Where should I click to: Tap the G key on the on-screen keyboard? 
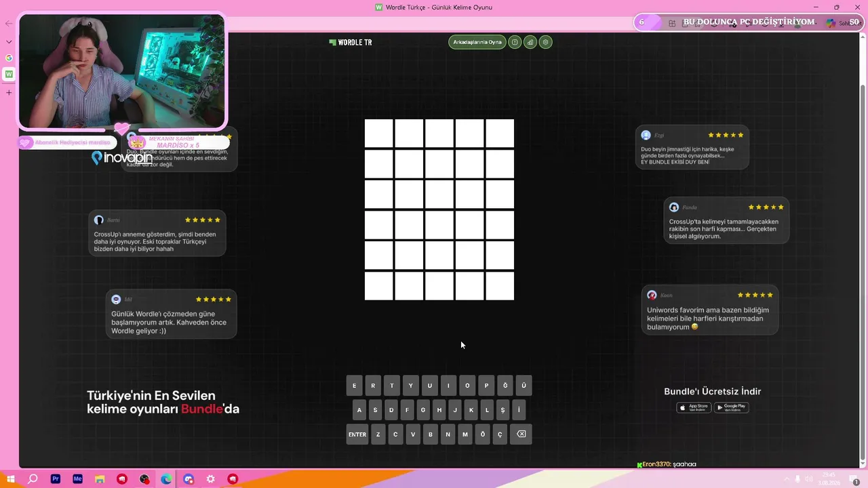(423, 410)
